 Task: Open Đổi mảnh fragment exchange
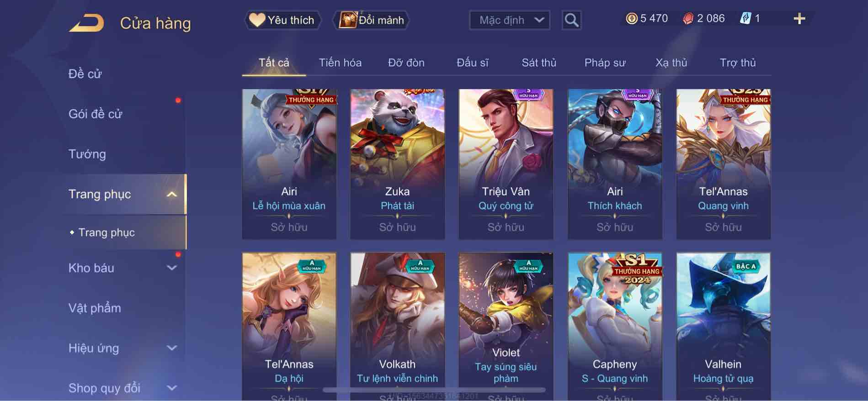(x=371, y=20)
